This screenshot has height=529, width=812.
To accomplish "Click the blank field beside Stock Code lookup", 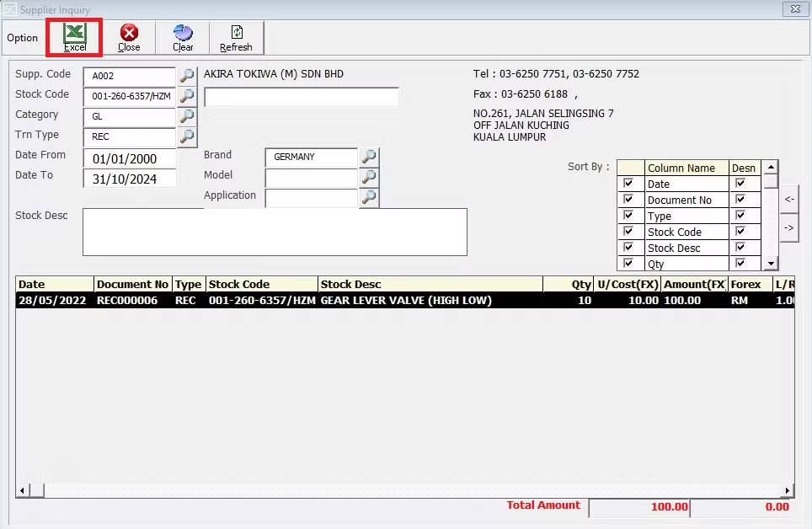I will point(302,97).
